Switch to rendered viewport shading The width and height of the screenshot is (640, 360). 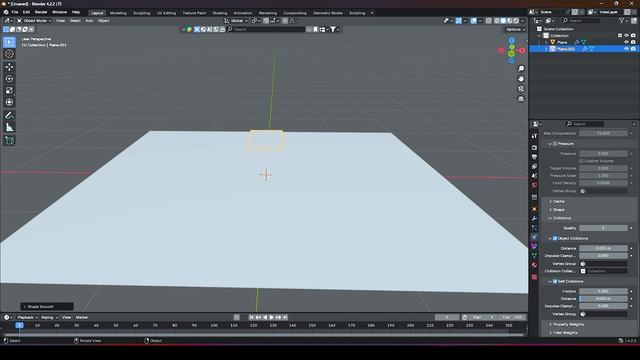[x=516, y=21]
